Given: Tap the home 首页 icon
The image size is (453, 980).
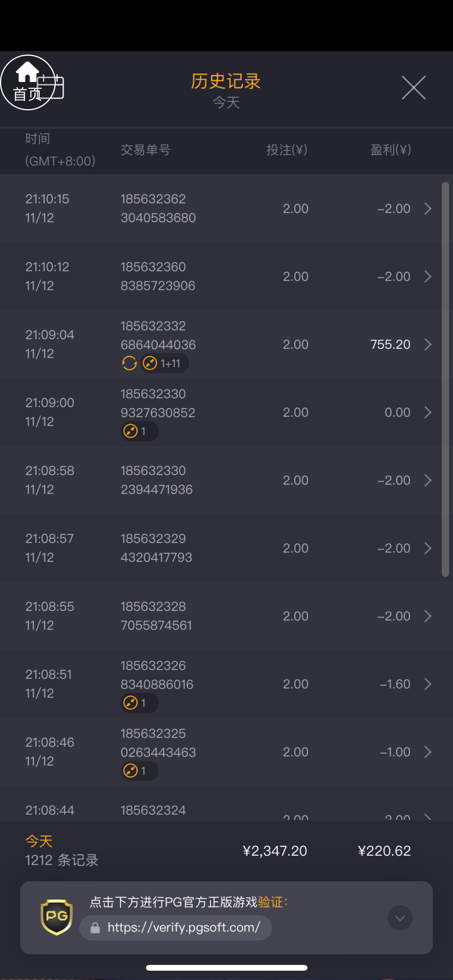Looking at the screenshot, I should [x=27, y=82].
